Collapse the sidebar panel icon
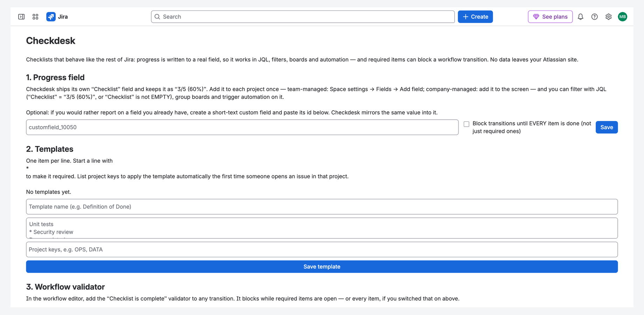The height and width of the screenshot is (315, 644). click(21, 17)
